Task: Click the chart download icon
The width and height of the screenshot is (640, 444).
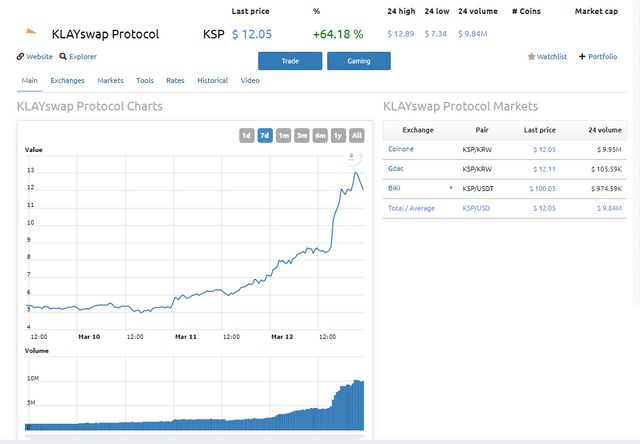Action: 351,157
